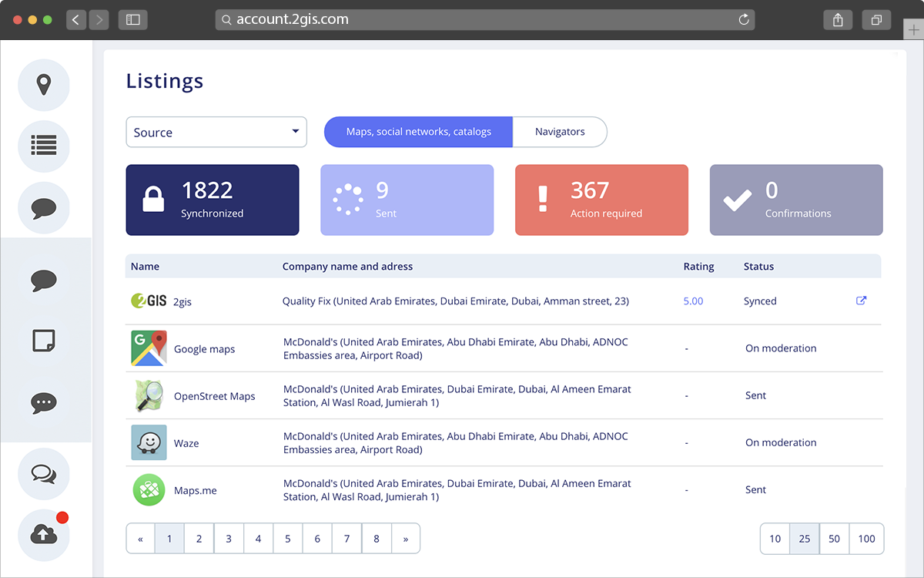The image size is (924, 578).
Task: Reload the page via refresh icon
Action: pos(744,20)
